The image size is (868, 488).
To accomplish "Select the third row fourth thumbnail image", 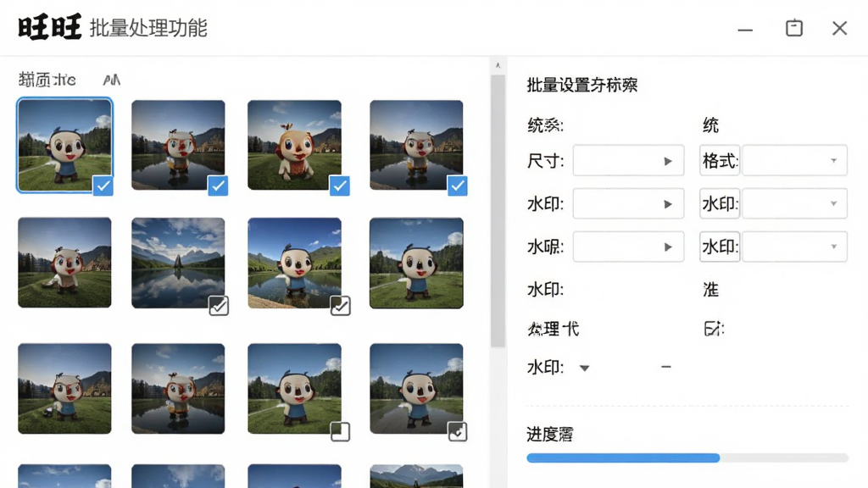I will (416, 388).
